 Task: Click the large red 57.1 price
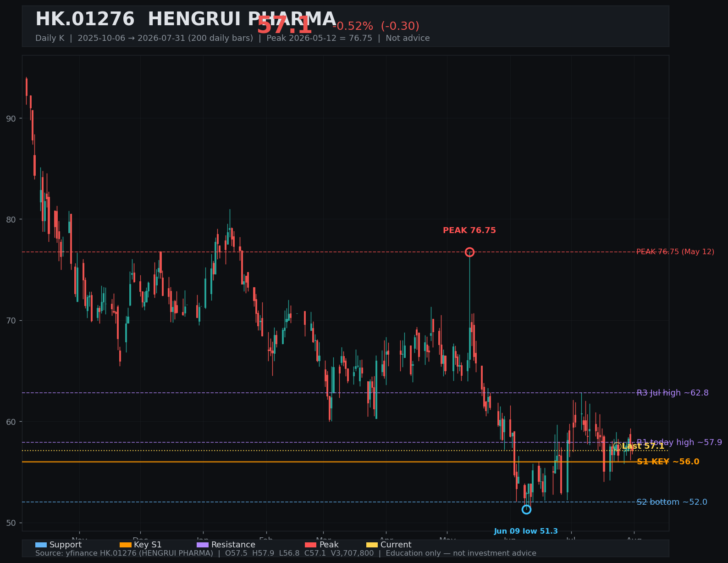click(x=284, y=25)
